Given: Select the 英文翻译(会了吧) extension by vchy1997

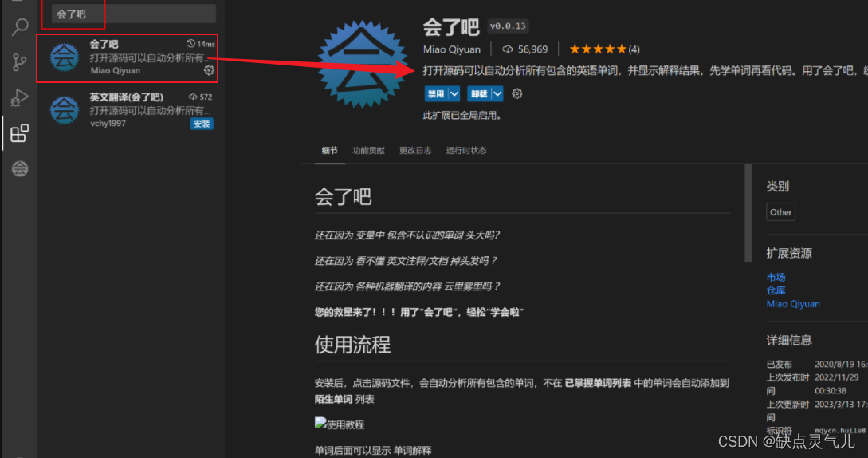Looking at the screenshot, I should pyautogui.click(x=128, y=110).
